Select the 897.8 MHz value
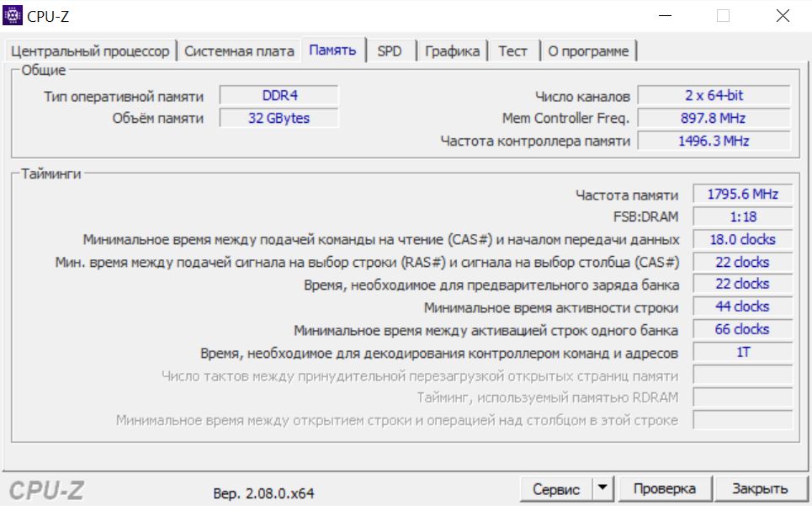 click(x=714, y=118)
